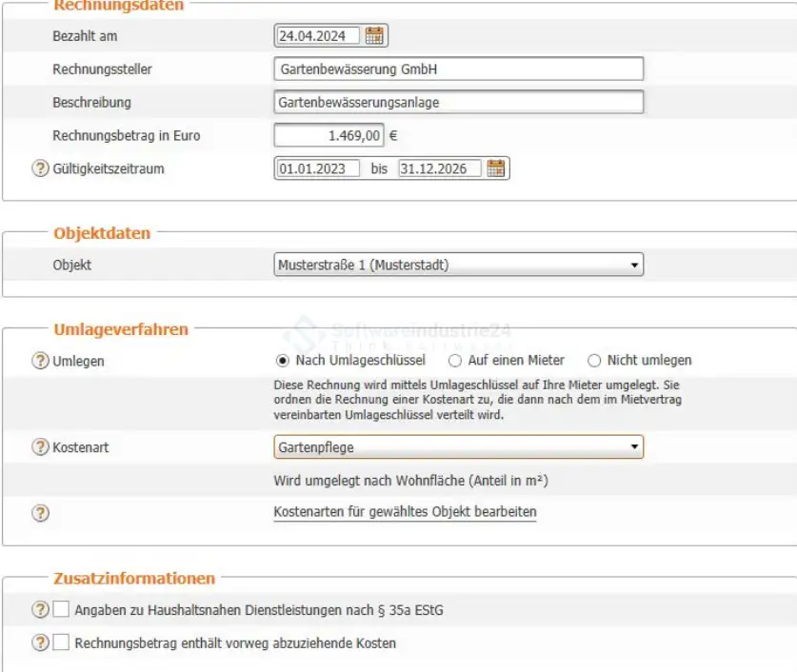797x672 pixels.
Task: Click help icon for vorweg abzuziehende Kosten
Action: point(40,643)
